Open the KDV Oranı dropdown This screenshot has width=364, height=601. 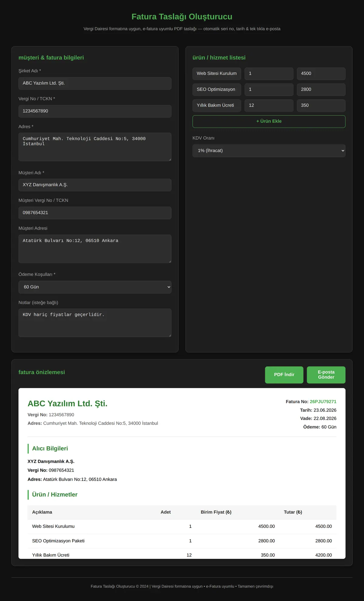pyautogui.click(x=269, y=151)
